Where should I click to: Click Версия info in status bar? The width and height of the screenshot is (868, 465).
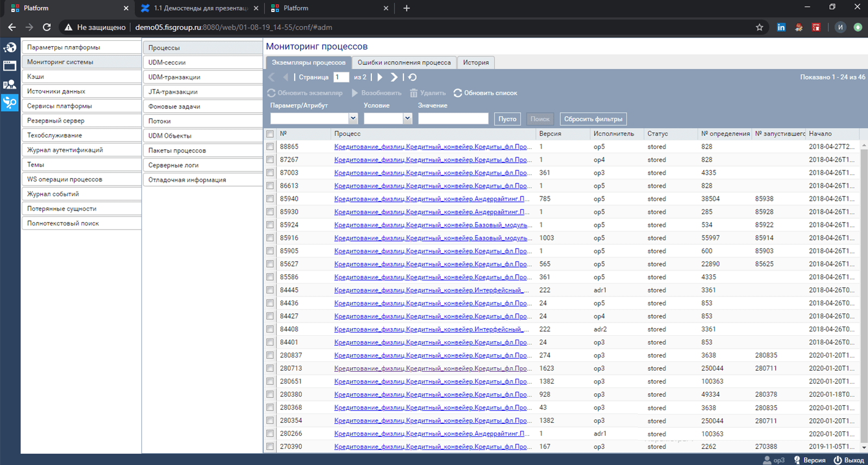click(809, 460)
